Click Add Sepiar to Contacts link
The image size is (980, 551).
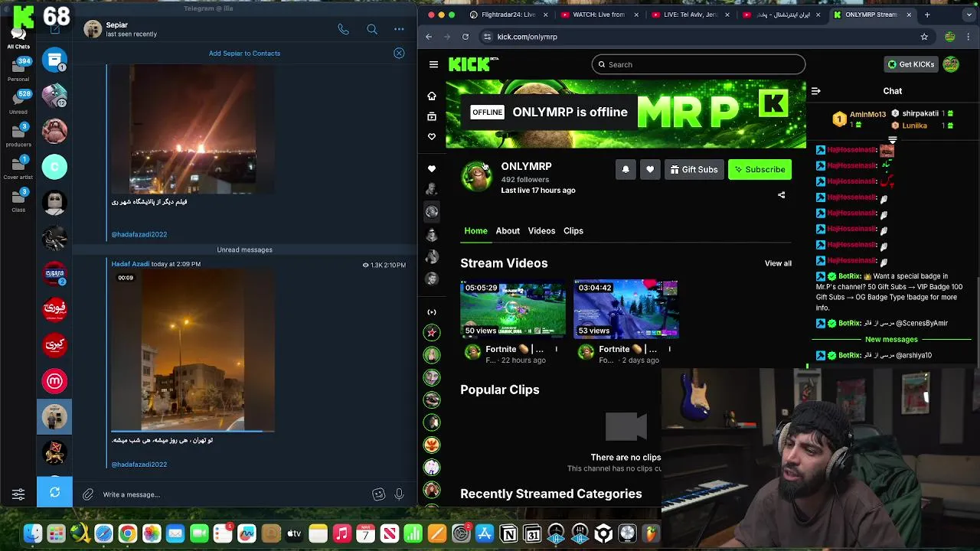(x=244, y=54)
